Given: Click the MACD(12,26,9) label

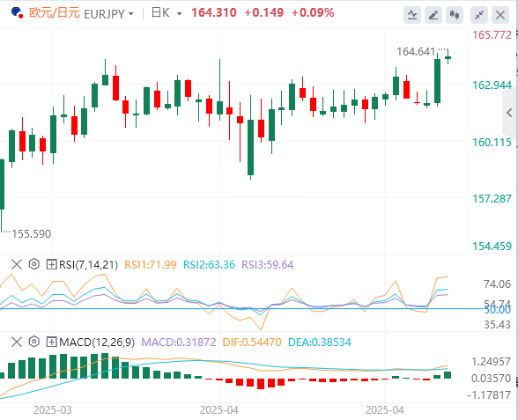Looking at the screenshot, I should 97,343.
